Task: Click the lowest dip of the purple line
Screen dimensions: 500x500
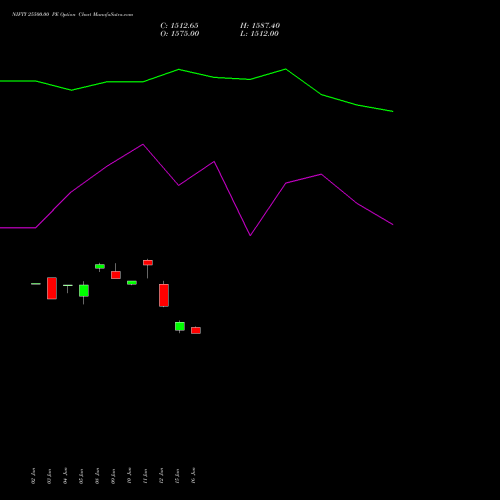Action: point(250,235)
